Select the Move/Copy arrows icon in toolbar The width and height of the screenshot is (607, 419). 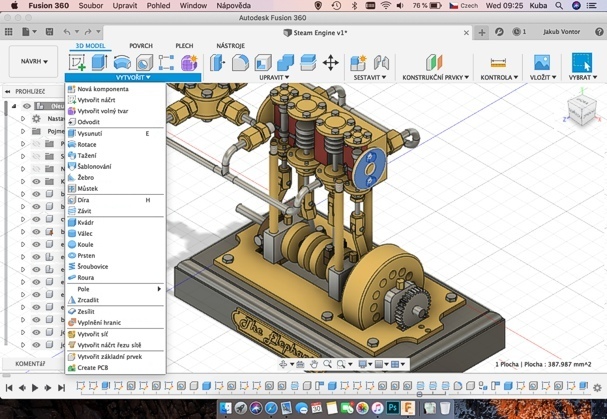click(x=330, y=63)
